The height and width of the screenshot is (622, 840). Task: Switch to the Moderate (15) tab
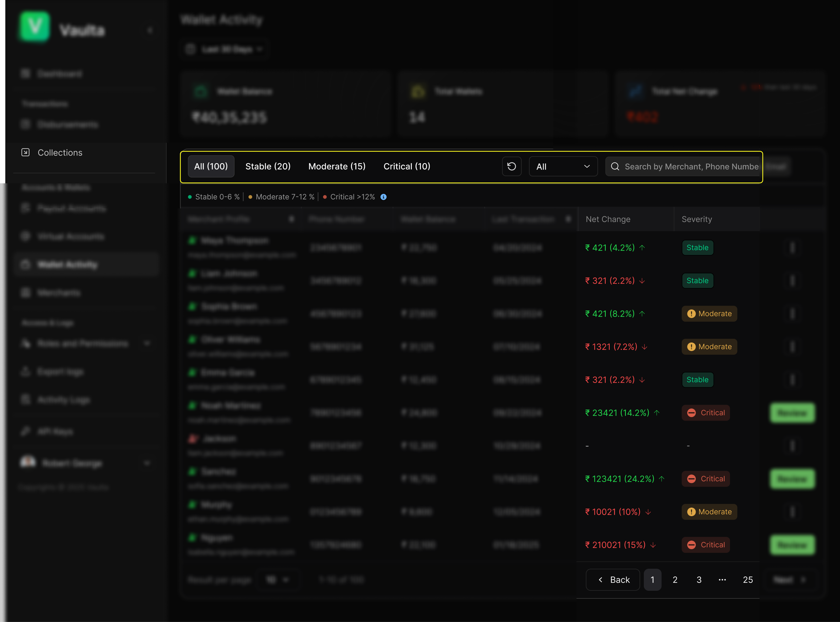pos(337,166)
